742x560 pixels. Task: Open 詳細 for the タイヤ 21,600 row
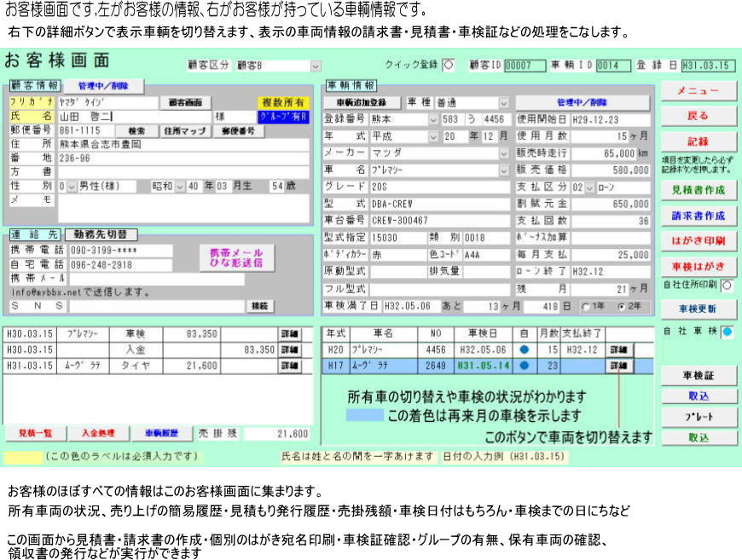[290, 366]
